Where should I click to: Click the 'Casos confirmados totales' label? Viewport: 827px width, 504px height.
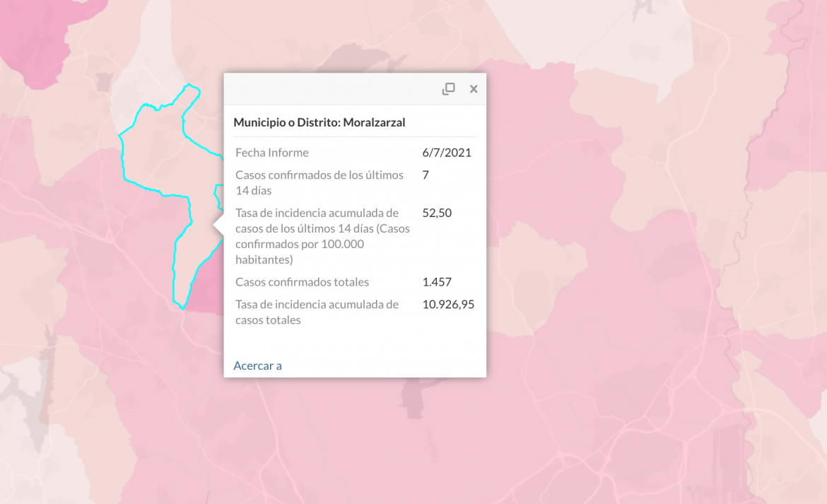[x=303, y=282]
